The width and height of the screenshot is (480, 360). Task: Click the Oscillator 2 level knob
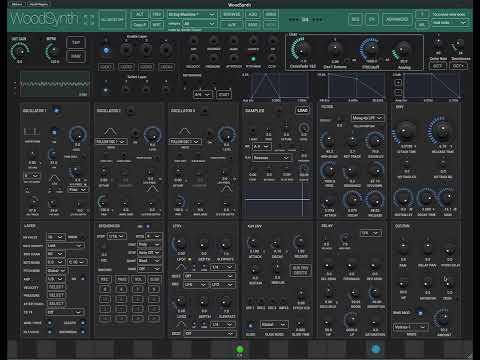click(152, 135)
